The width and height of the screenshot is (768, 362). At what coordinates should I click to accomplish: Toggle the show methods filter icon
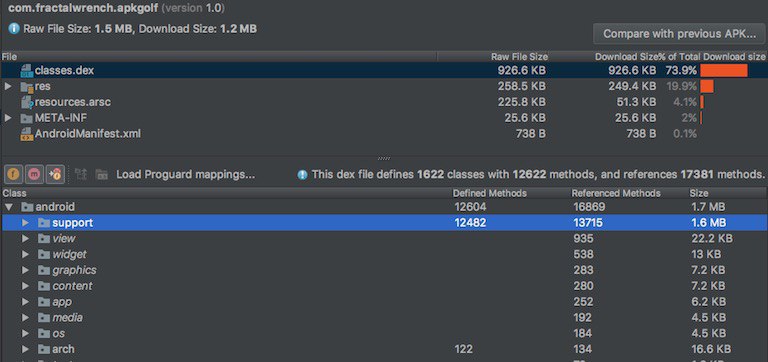(34, 174)
